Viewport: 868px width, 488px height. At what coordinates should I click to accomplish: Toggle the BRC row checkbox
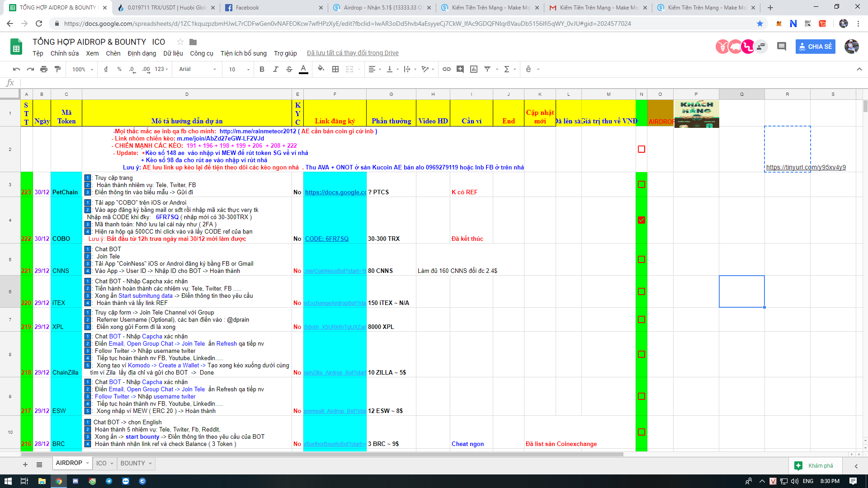(x=641, y=432)
